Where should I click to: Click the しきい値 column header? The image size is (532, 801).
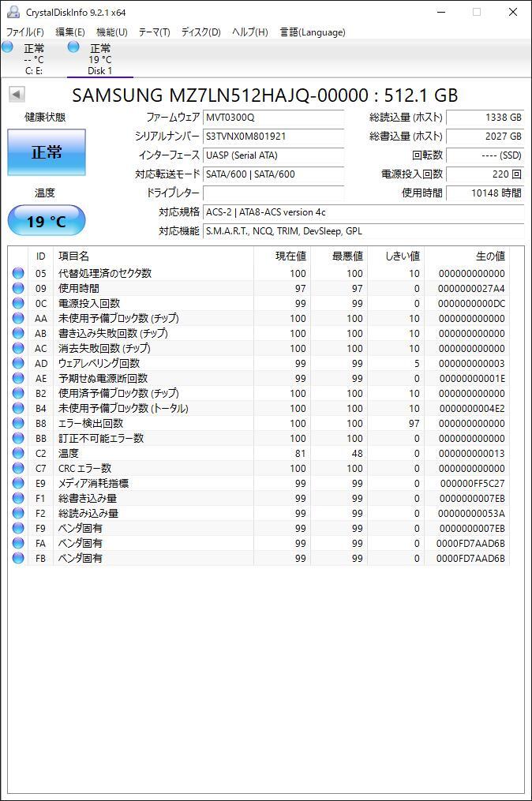tap(395, 256)
